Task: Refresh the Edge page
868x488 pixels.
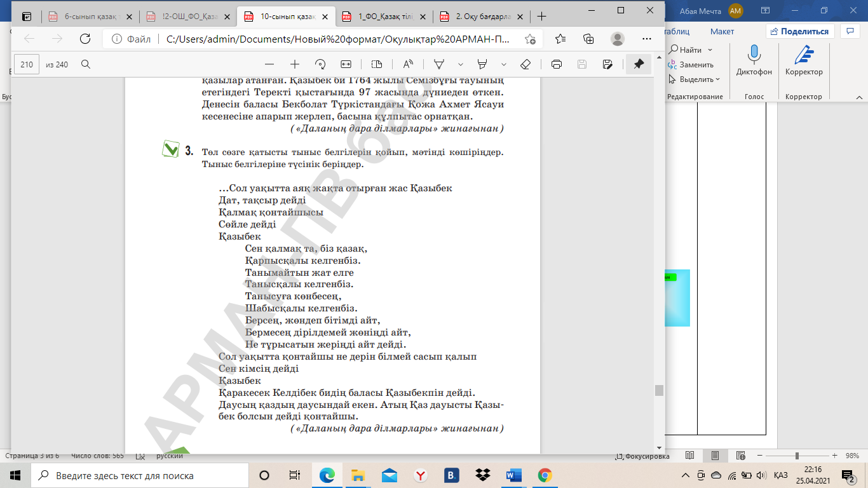Action: tap(85, 39)
